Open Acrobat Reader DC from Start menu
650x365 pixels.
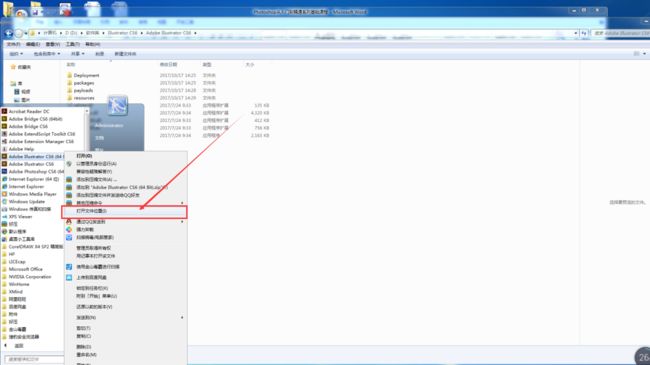(x=28, y=111)
